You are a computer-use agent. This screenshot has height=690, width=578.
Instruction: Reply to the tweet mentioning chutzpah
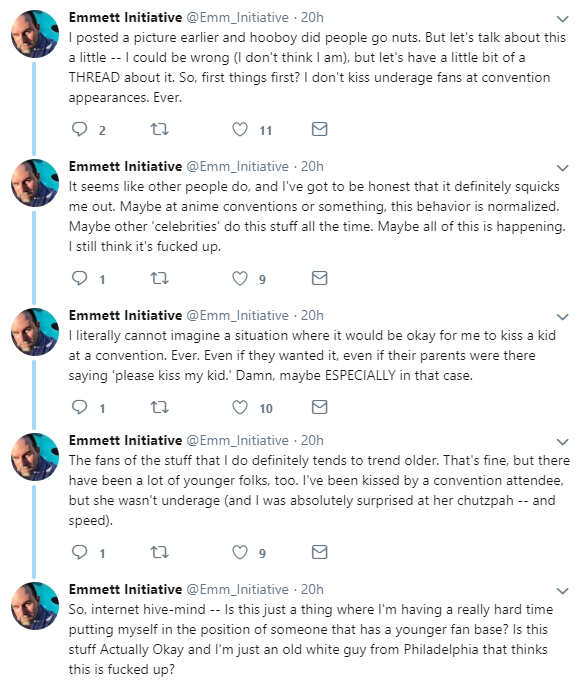pos(80,552)
